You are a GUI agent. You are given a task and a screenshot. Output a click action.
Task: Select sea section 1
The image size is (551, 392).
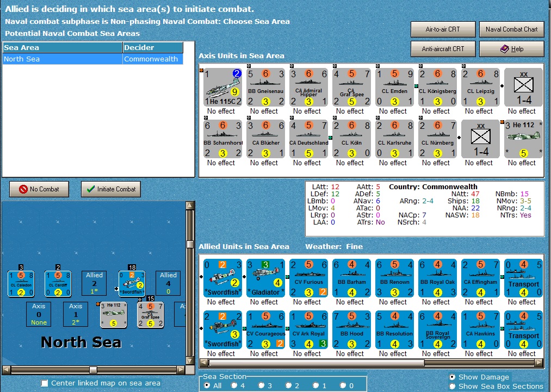[315, 385]
